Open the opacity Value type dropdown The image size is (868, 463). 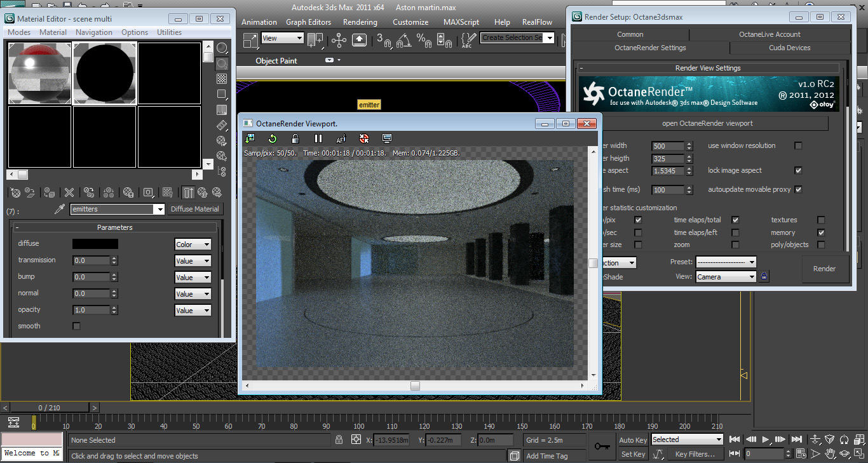193,311
